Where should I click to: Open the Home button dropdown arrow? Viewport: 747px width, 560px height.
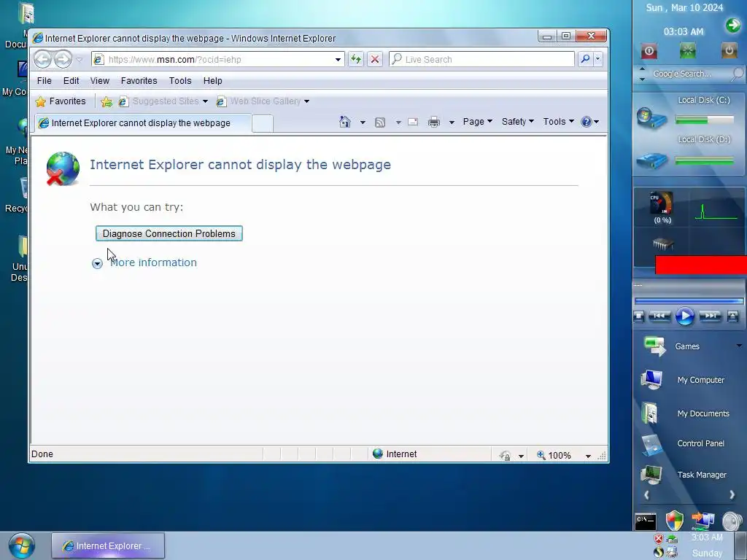tap(363, 122)
